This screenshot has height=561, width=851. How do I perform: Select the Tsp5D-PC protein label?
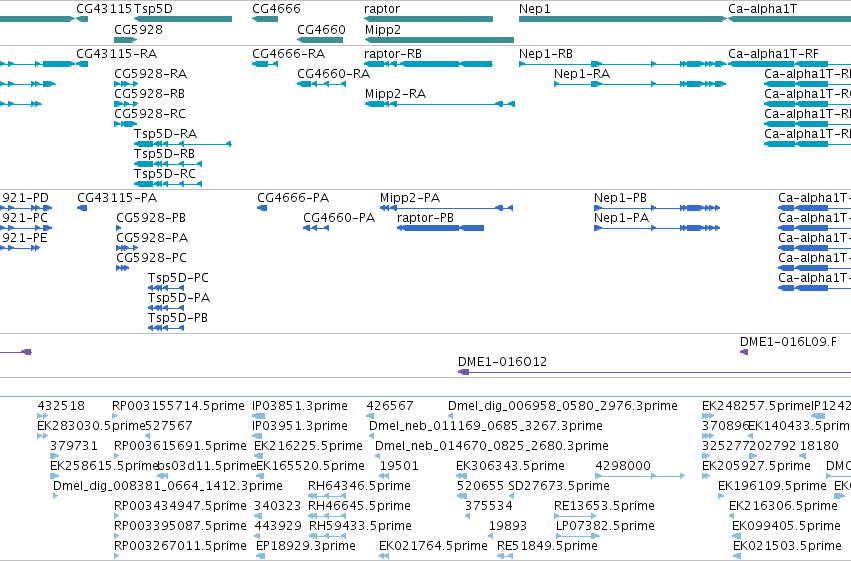[x=178, y=278]
